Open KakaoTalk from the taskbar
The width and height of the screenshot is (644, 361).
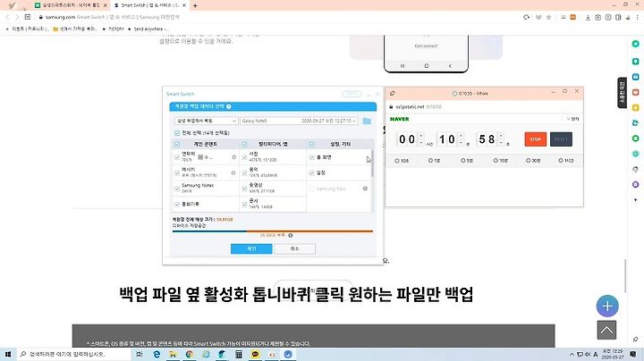(255, 354)
